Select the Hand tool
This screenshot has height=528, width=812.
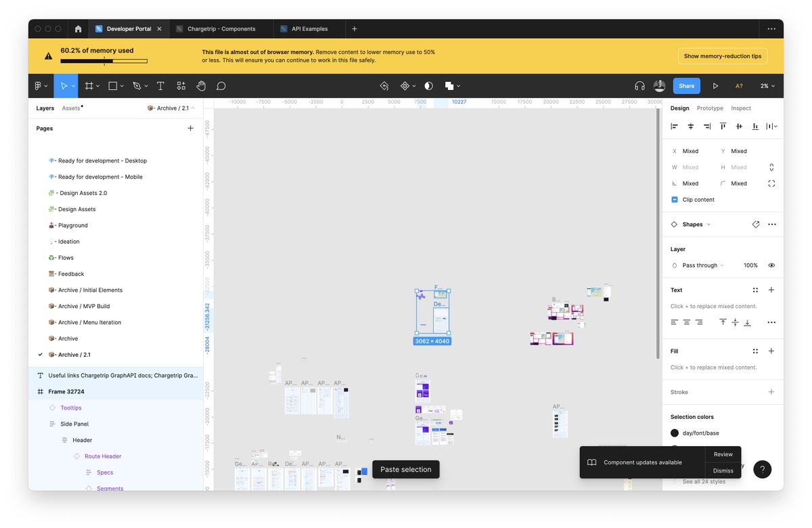pos(201,86)
